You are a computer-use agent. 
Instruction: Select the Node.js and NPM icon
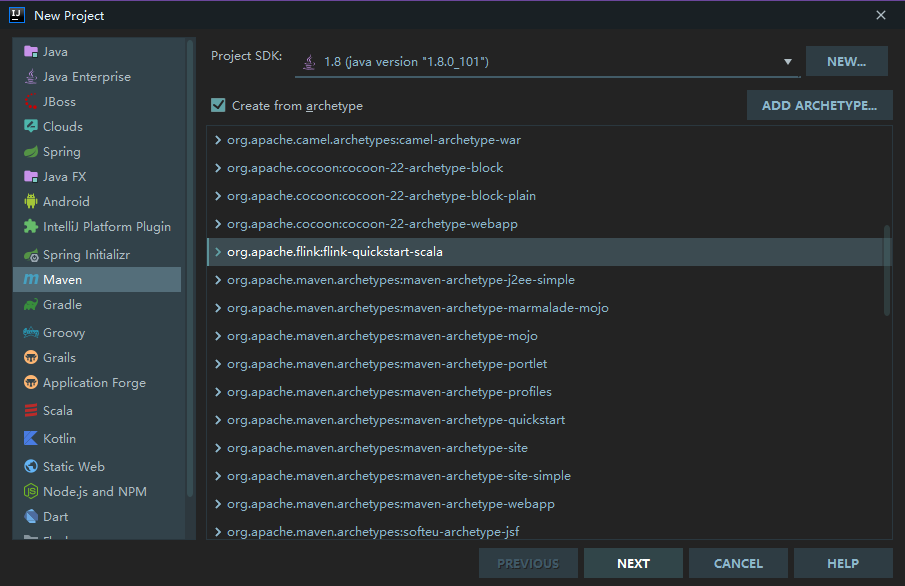31,492
